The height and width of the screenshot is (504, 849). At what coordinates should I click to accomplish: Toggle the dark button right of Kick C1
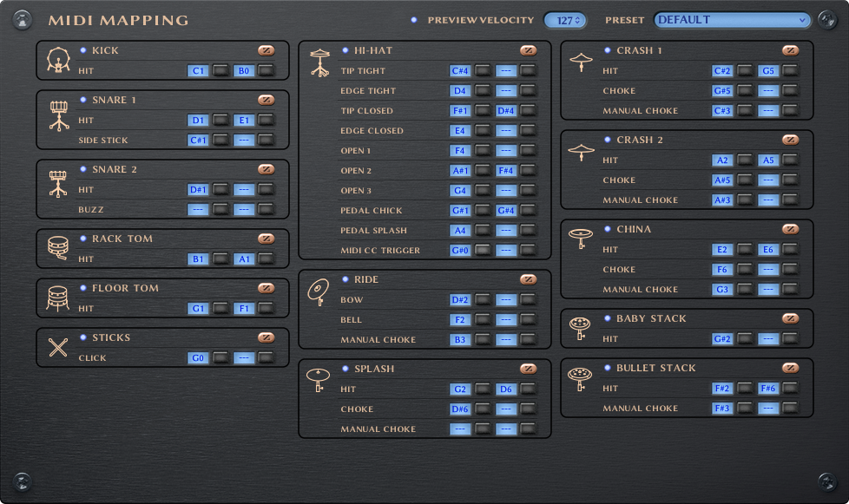point(220,70)
